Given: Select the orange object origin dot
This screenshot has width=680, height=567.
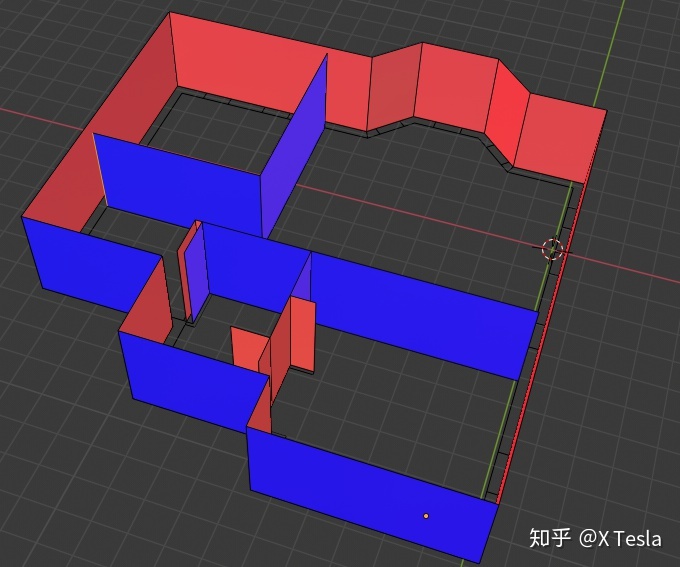Looking at the screenshot, I should 426,516.
